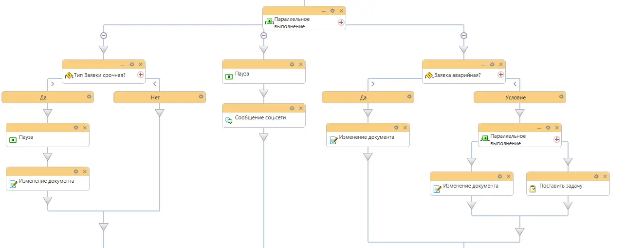
Task: Delete the Поставить задачу block with X
Action: [x=605, y=176]
